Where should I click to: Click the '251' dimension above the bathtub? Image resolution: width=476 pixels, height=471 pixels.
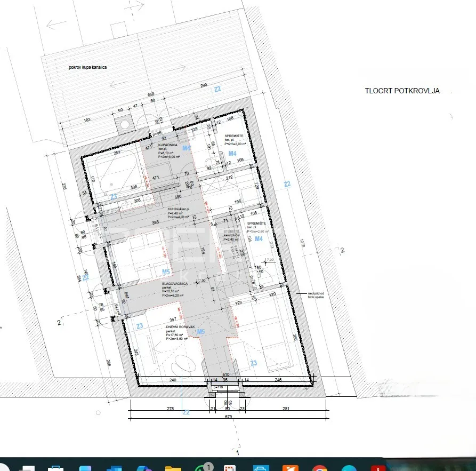pos(117,153)
